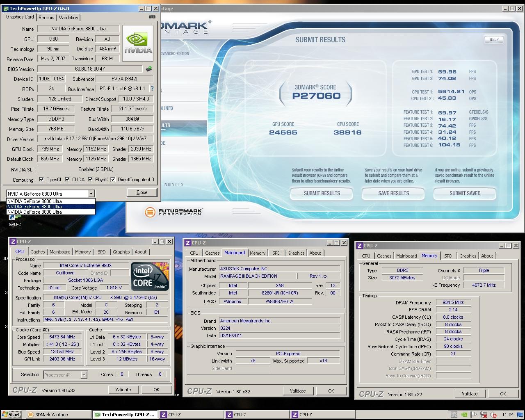Click the BIOS Version field 60.80.18.00.47
Screen dimensions: 525x420
pyautogui.click(x=90, y=69)
